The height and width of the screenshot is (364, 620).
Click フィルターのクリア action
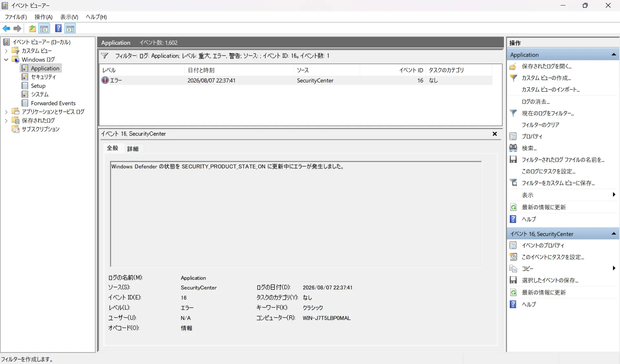coord(541,125)
